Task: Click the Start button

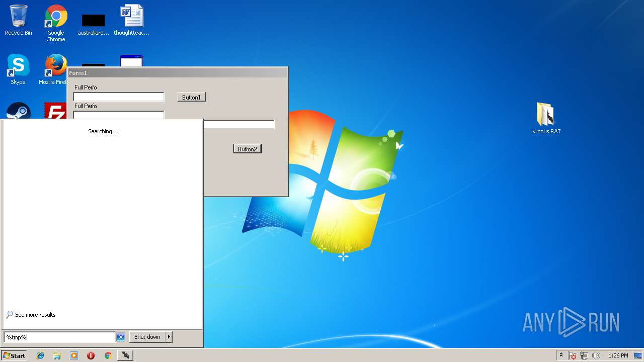Action: 14,355
